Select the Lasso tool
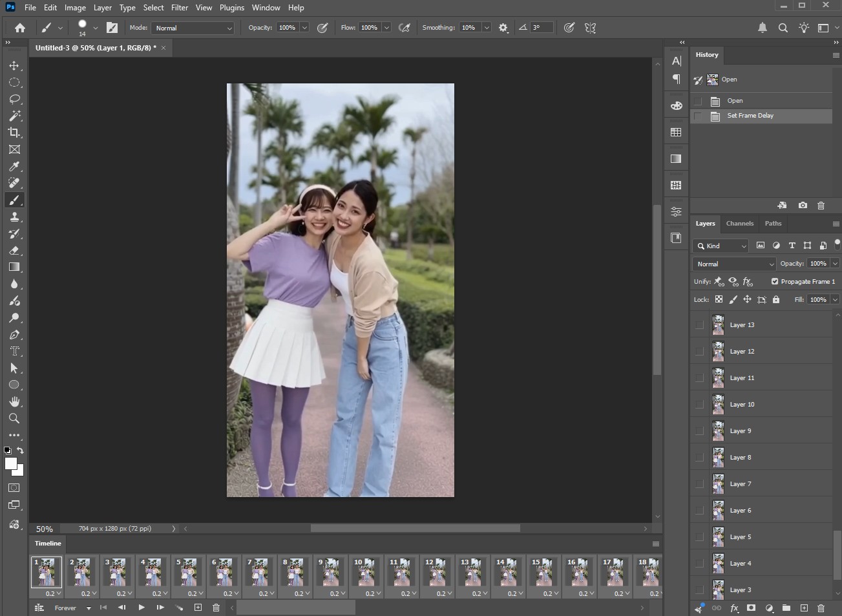The image size is (842, 616). pos(14,99)
